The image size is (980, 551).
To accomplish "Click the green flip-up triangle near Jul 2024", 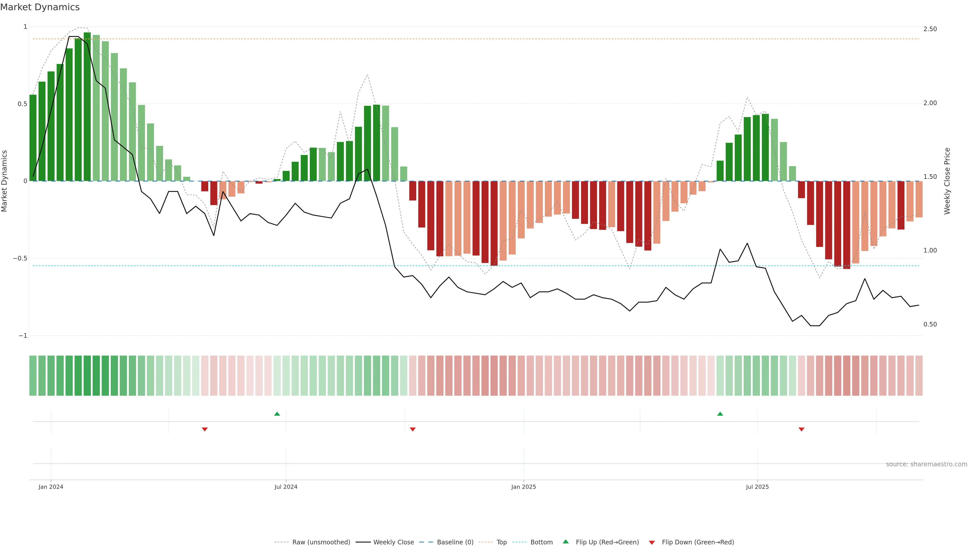I will tap(277, 414).
